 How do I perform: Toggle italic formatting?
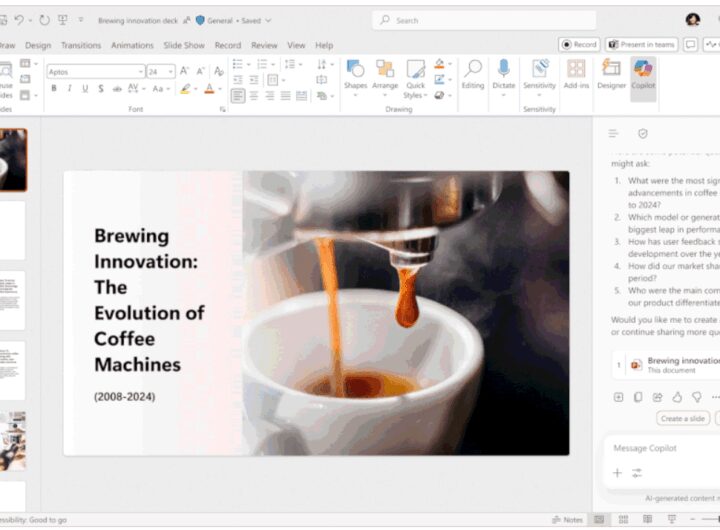pos(69,89)
